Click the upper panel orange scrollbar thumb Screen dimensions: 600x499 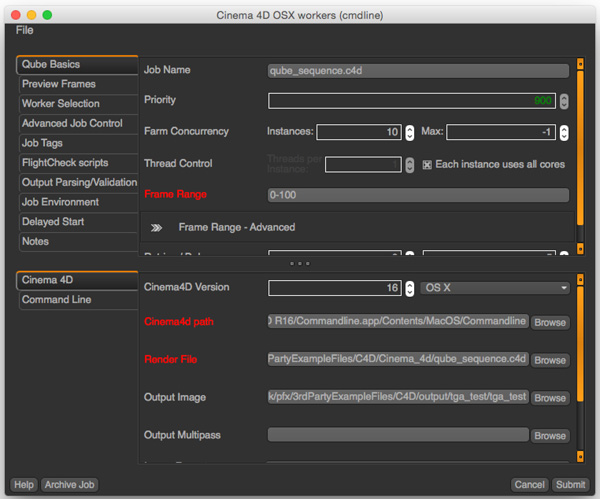[x=580, y=148]
